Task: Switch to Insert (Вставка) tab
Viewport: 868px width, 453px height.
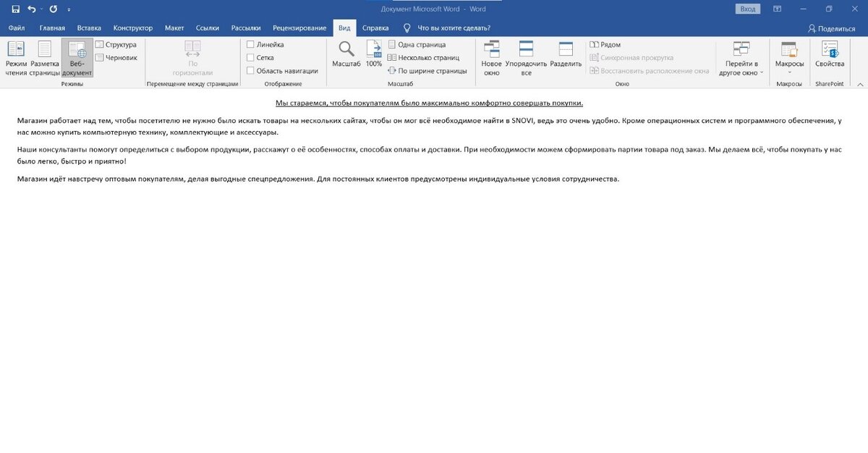Action: pos(89,27)
